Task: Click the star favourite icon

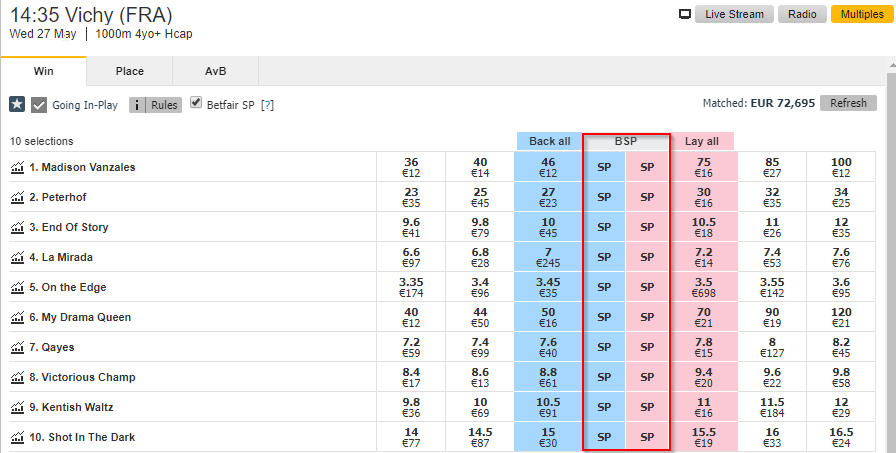Action: click(x=17, y=105)
